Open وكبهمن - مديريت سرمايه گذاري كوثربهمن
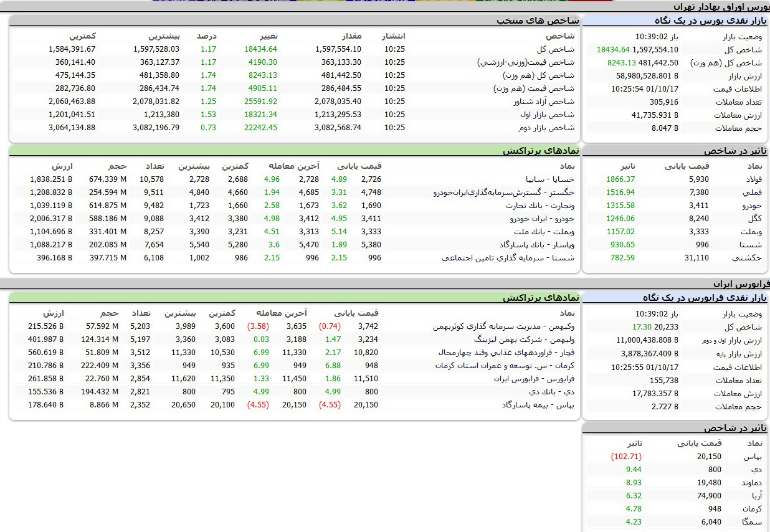This screenshot has width=770, height=532. click(504, 326)
